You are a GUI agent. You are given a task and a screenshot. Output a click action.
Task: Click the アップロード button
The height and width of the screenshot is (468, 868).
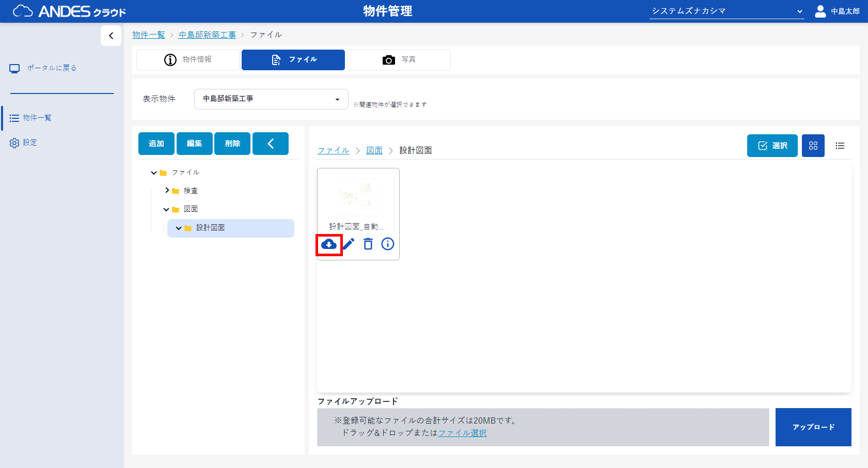click(813, 427)
